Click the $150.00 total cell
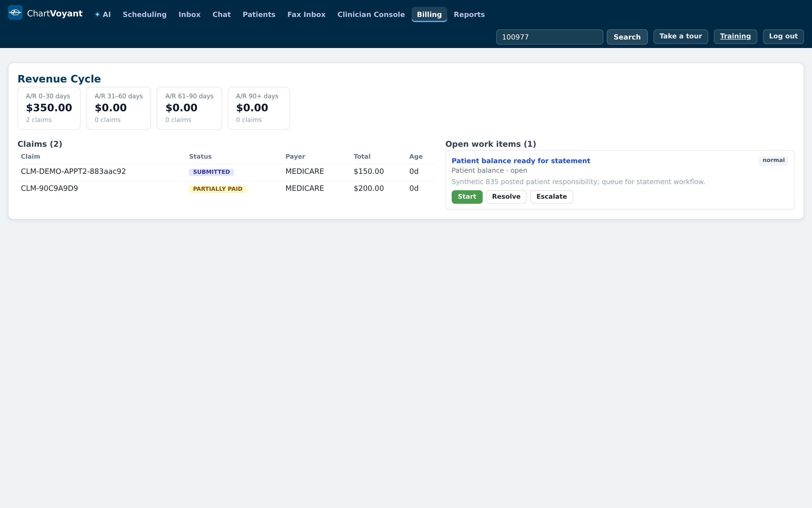Image resolution: width=812 pixels, height=508 pixels. click(x=369, y=171)
